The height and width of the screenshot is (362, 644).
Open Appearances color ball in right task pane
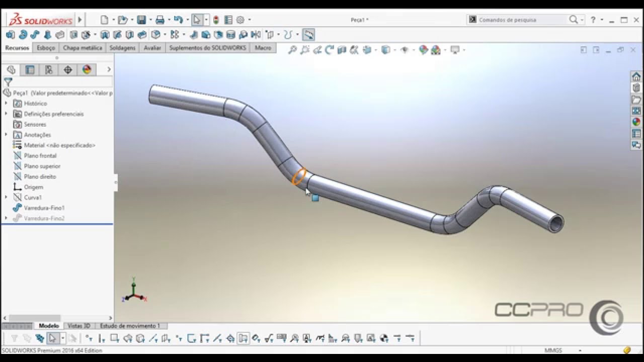click(x=636, y=122)
